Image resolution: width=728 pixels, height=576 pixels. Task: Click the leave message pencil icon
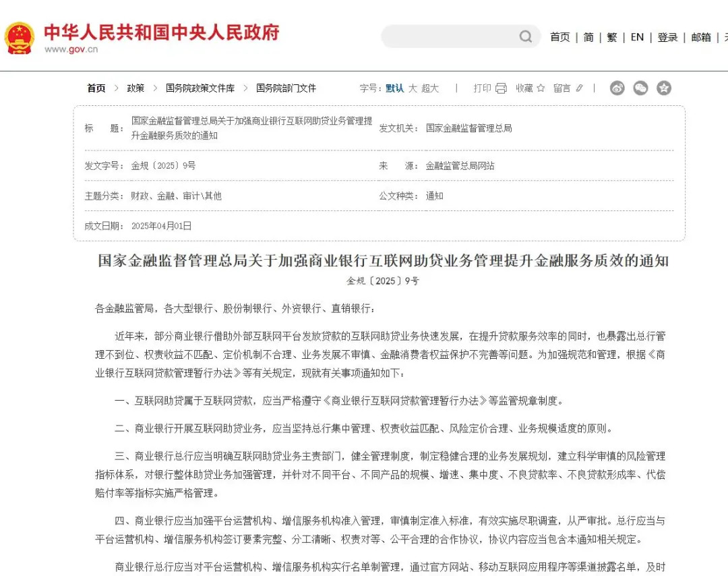coord(579,88)
